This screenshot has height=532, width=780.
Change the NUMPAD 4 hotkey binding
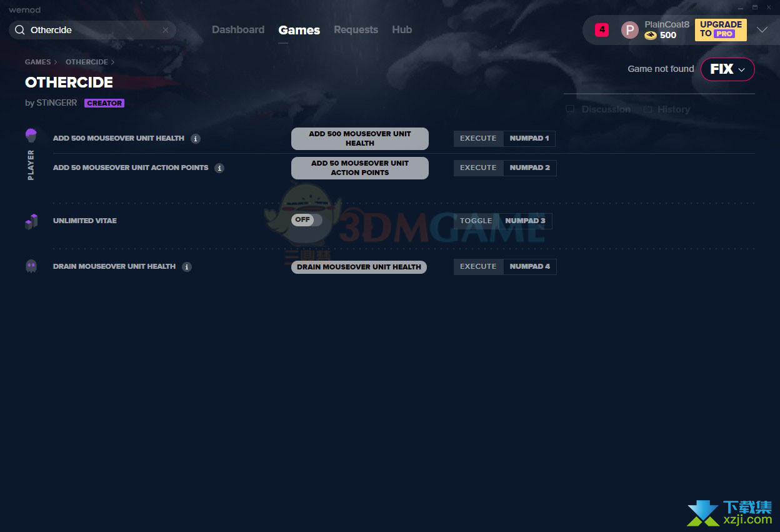point(530,267)
